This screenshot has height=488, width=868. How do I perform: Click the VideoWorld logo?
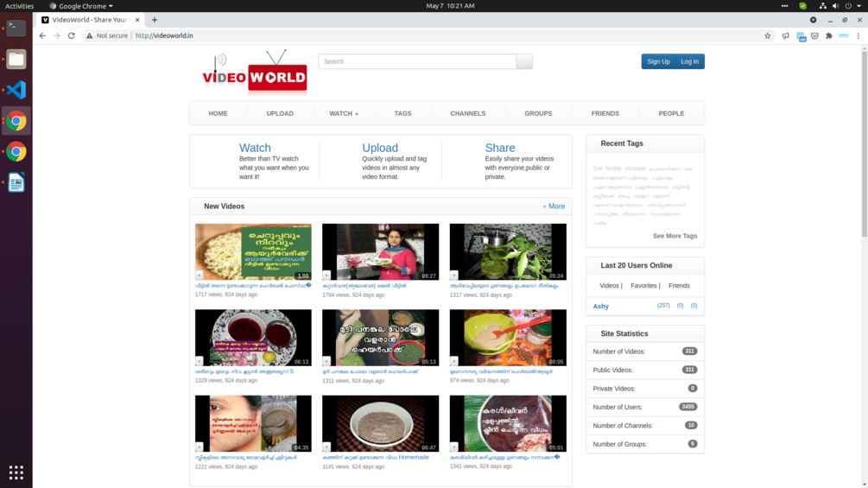pos(255,72)
